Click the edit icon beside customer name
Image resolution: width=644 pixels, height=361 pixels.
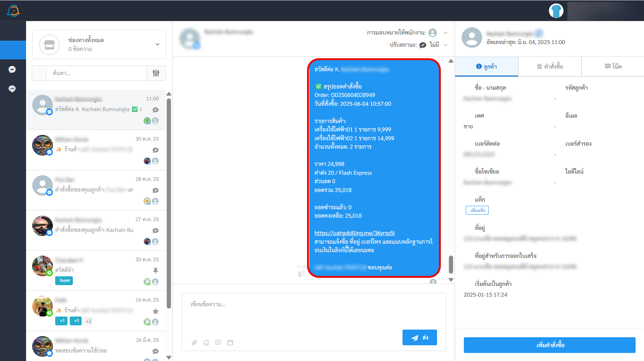click(x=539, y=33)
